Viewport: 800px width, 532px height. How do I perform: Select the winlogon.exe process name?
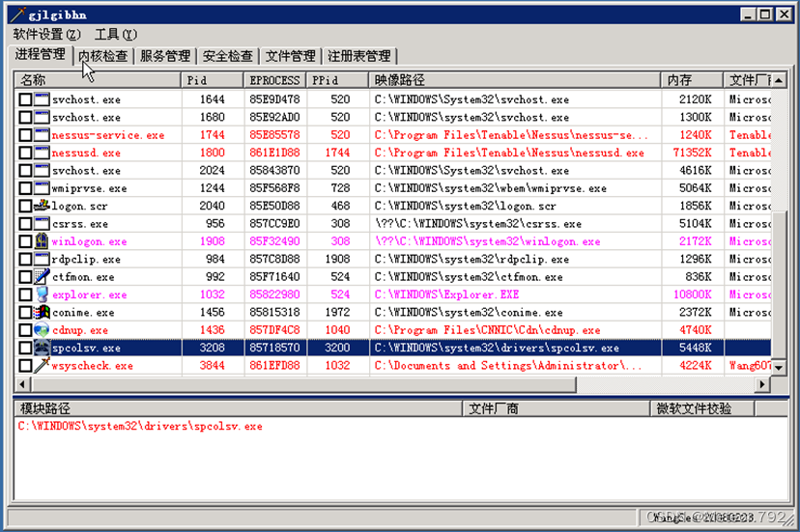(x=89, y=241)
